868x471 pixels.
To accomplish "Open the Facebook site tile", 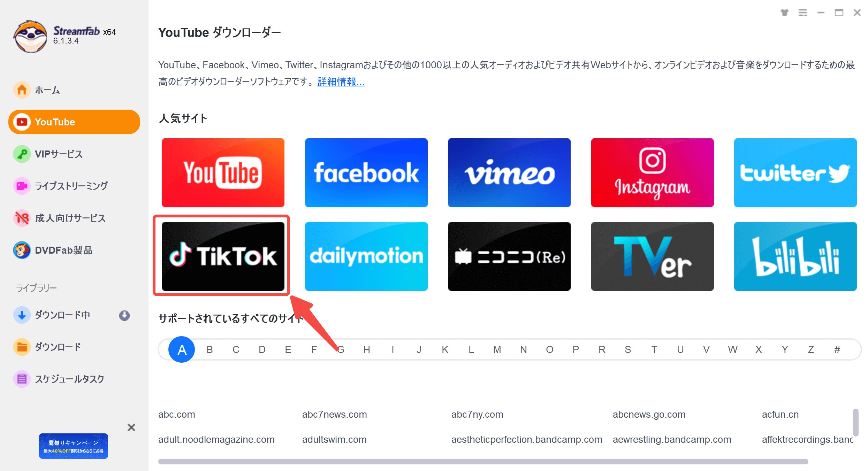I will 366,173.
